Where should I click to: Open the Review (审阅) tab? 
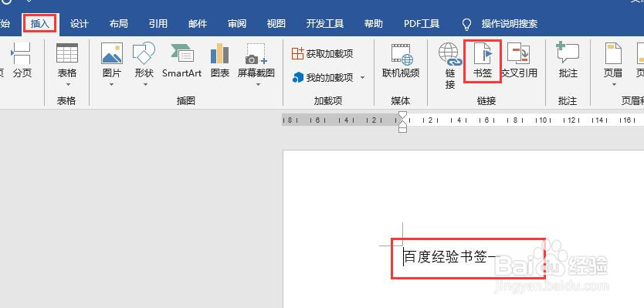coord(236,24)
